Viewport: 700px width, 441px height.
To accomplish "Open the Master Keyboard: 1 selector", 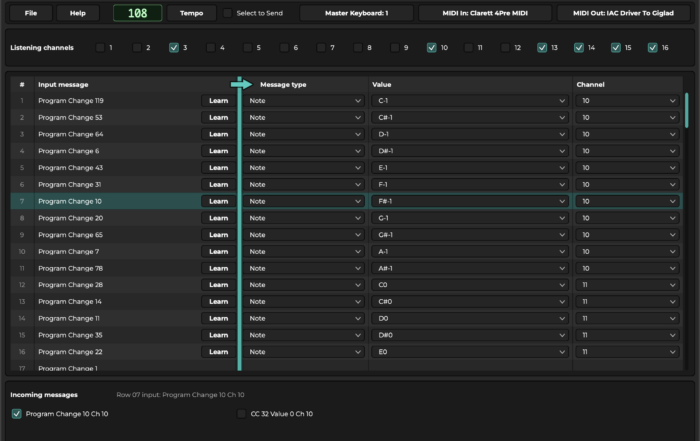I will pyautogui.click(x=356, y=13).
